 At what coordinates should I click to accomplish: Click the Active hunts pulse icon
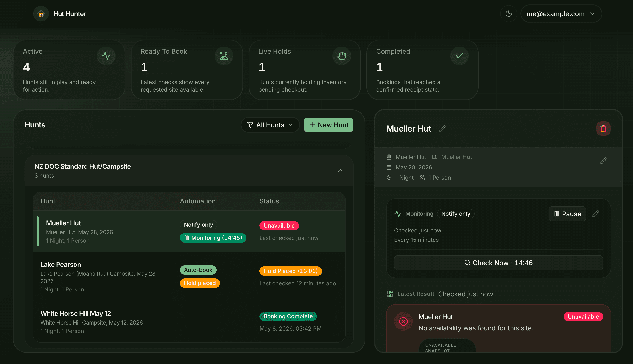[106, 56]
